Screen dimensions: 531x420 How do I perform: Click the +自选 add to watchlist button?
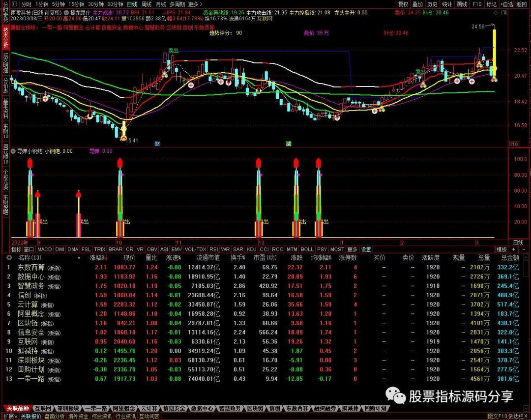[x=506, y=4]
